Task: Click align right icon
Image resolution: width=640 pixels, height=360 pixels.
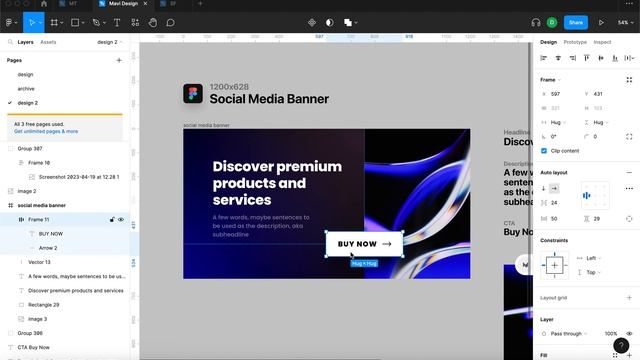Action: point(572,58)
